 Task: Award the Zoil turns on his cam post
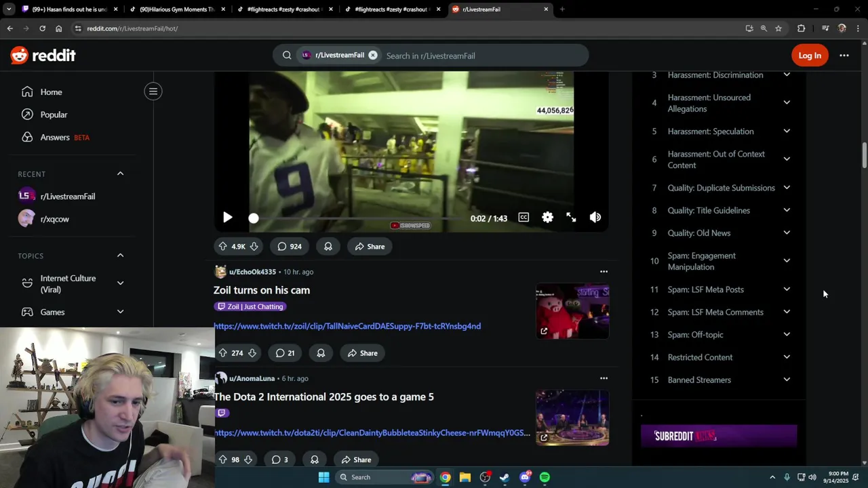[321, 353]
